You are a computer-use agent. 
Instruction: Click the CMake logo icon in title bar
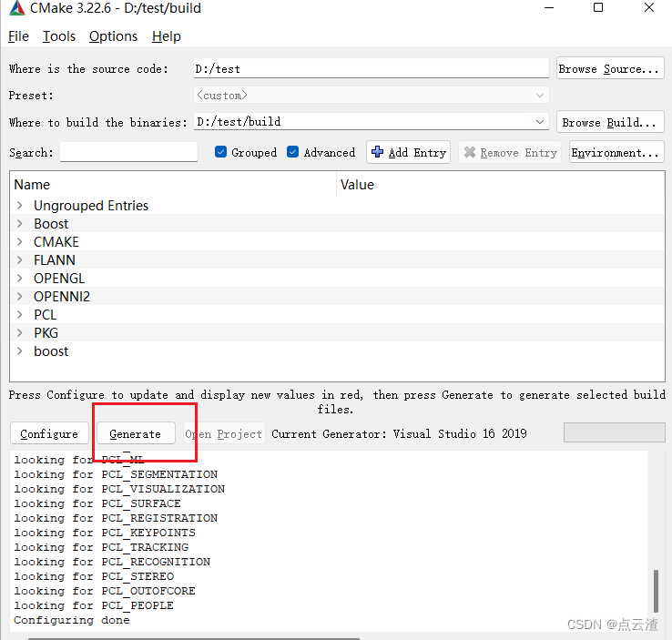[x=16, y=8]
